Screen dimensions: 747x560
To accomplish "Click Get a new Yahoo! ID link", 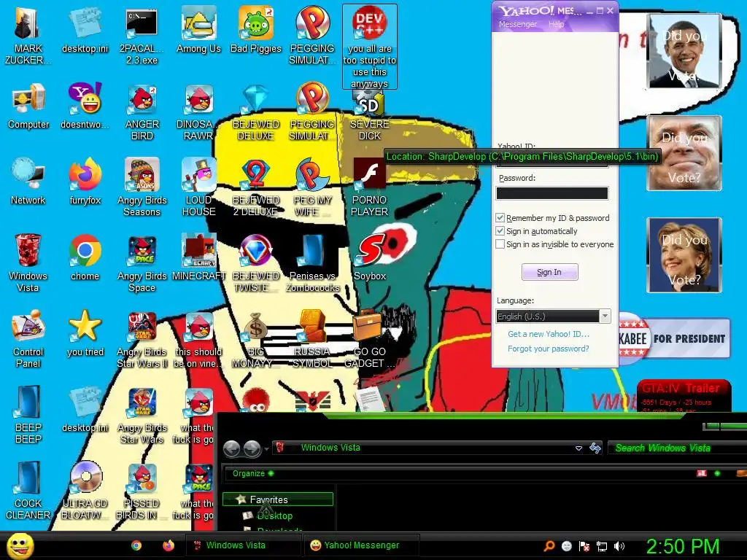I will [x=549, y=334].
